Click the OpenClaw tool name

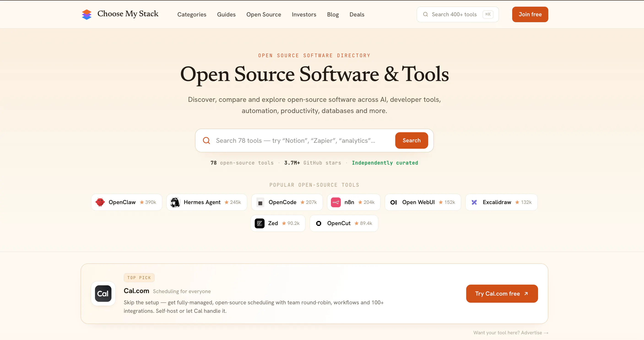pyautogui.click(x=122, y=202)
